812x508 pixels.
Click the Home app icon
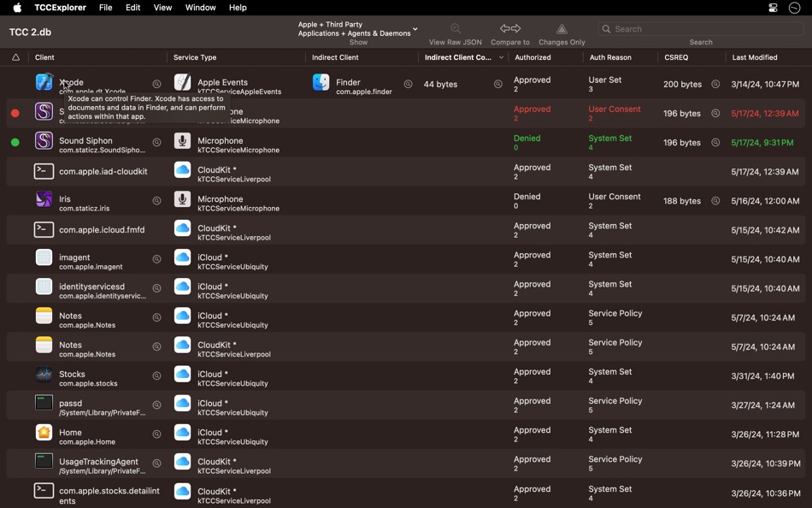point(44,433)
